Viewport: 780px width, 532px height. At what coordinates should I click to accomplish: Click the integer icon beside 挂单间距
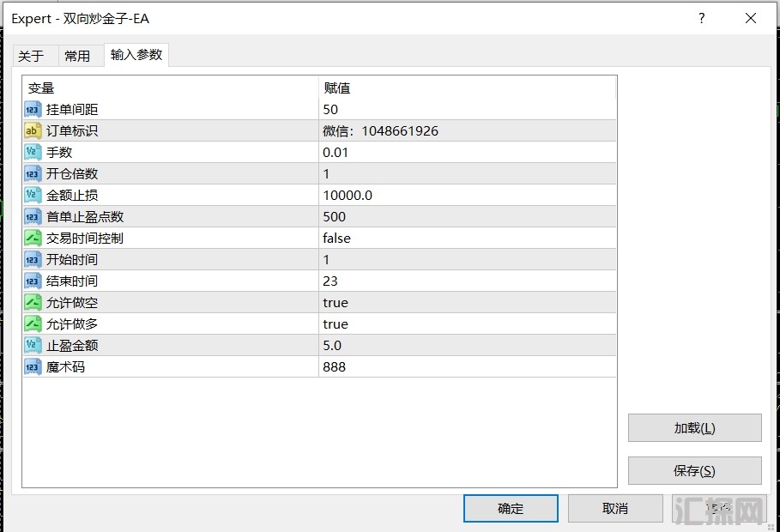[x=33, y=109]
